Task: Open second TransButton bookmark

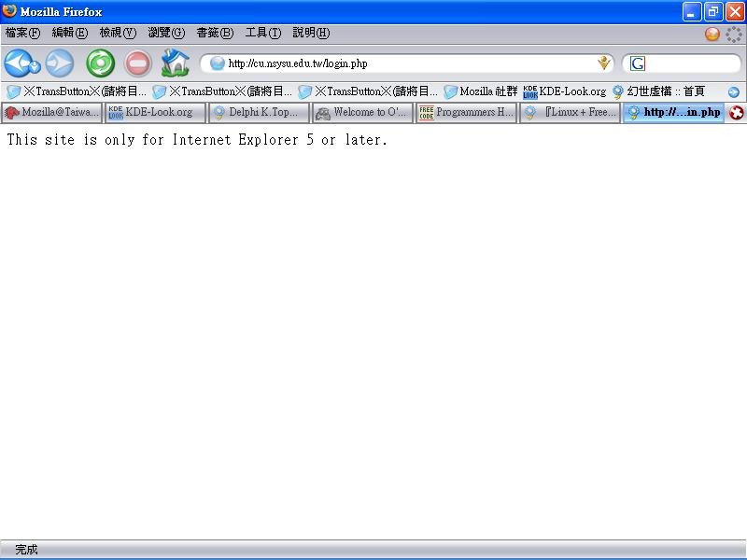Action: pos(222,91)
